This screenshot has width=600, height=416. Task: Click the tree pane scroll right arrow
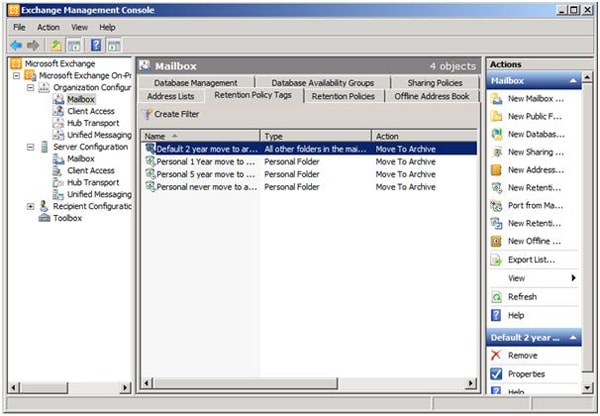point(125,387)
